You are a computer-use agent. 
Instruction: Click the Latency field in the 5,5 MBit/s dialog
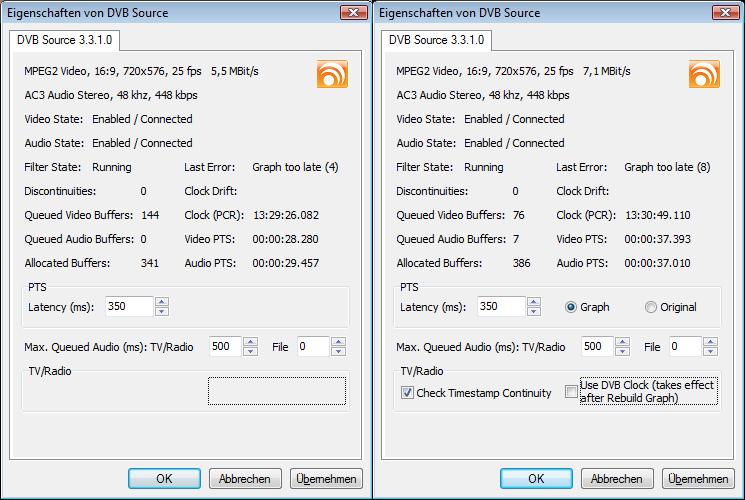[125, 307]
